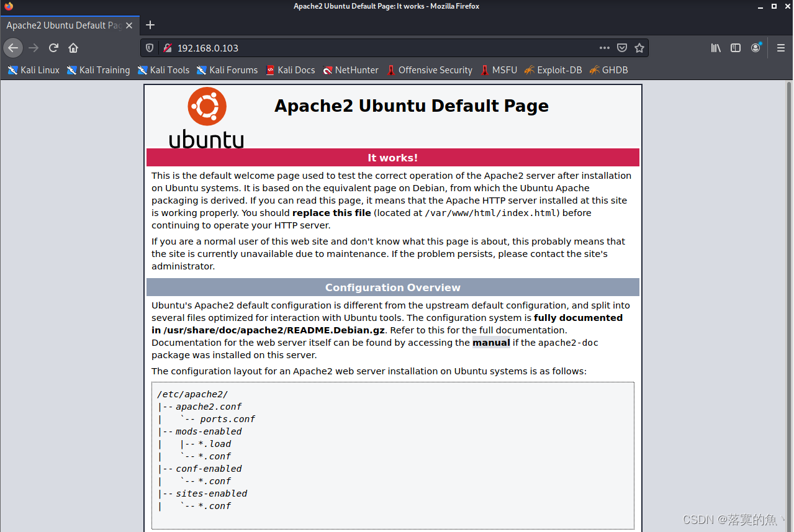Screen dimensions: 794x532
Task: Open the browser home page
Action: point(73,48)
